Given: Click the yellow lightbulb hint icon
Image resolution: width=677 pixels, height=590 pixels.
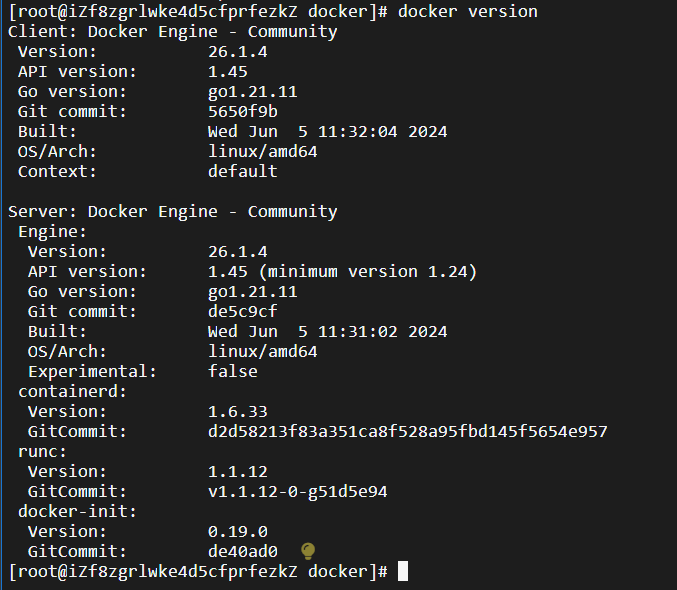Looking at the screenshot, I should tap(308, 551).
